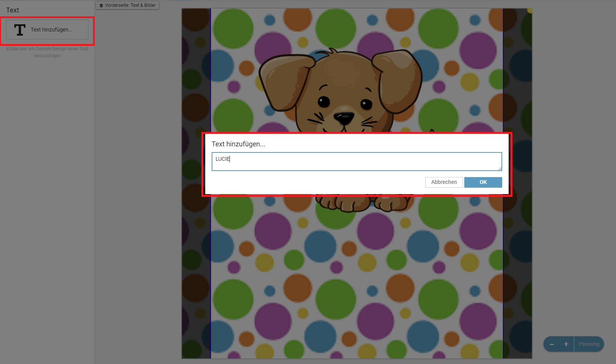Cancel the dialog with Abbrechen
The image size is (616, 364).
(444, 182)
